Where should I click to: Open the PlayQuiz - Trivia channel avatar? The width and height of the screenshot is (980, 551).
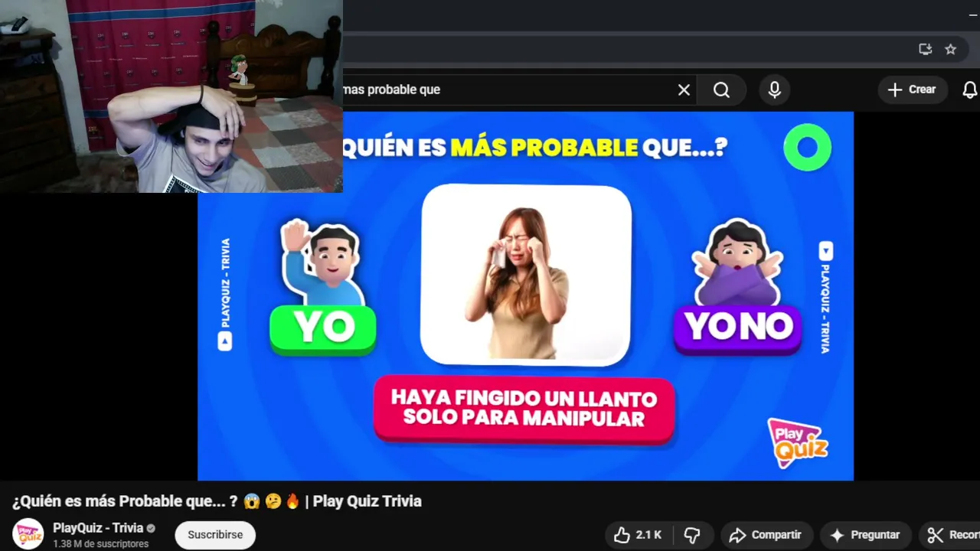[x=28, y=534]
